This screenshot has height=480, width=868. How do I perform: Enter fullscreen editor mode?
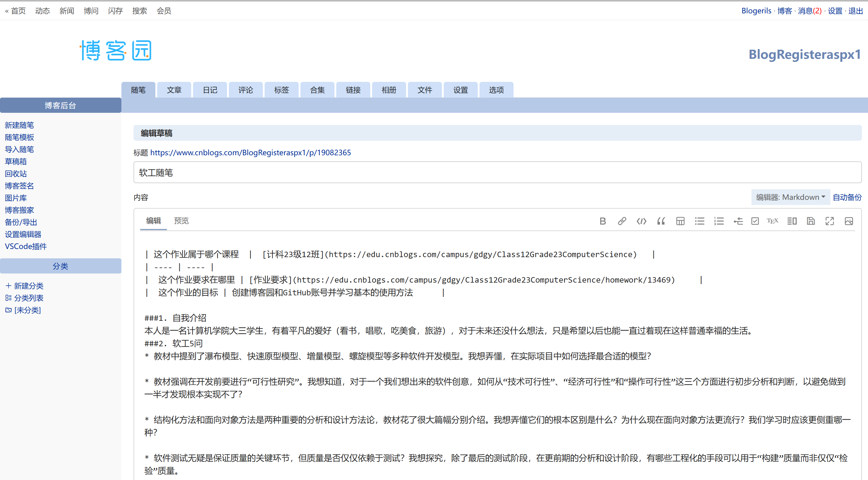[829, 221]
